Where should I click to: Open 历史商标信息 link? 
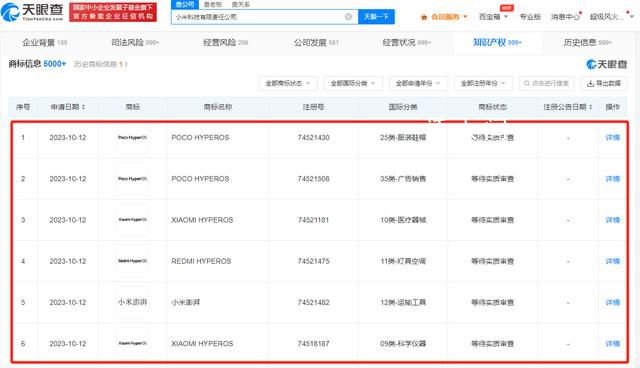point(100,64)
